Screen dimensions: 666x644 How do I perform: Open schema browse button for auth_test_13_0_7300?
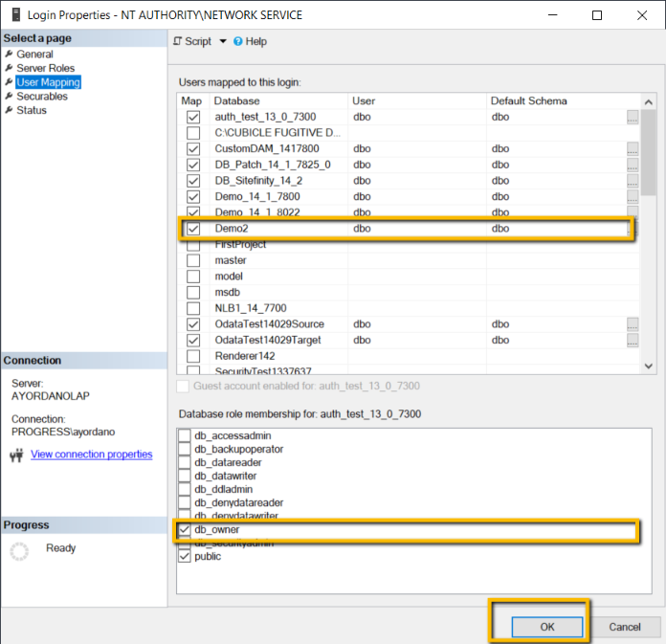click(633, 118)
